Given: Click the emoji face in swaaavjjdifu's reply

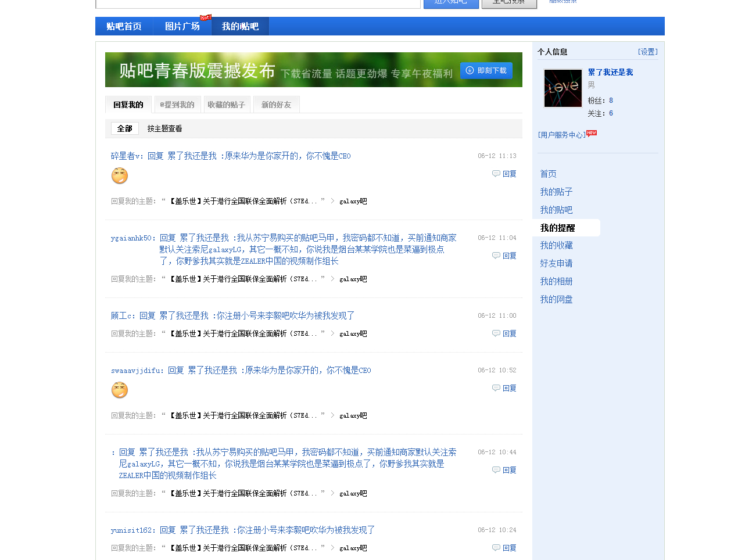Looking at the screenshot, I should coord(120,390).
